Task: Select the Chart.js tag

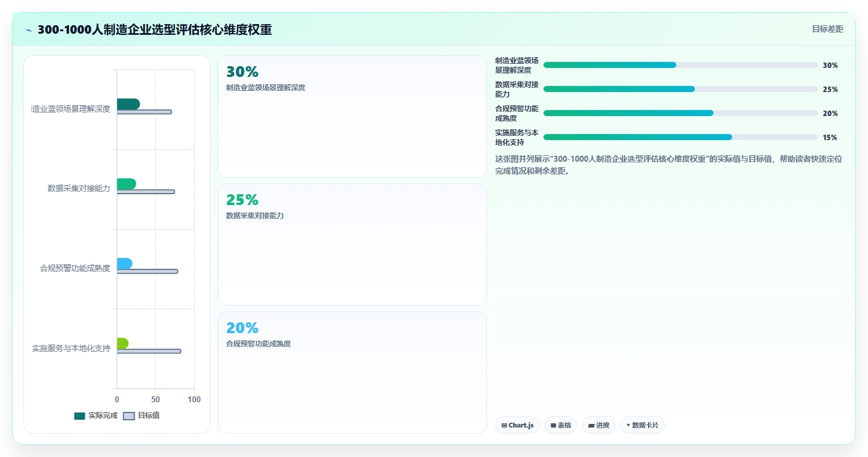Action: point(518,425)
